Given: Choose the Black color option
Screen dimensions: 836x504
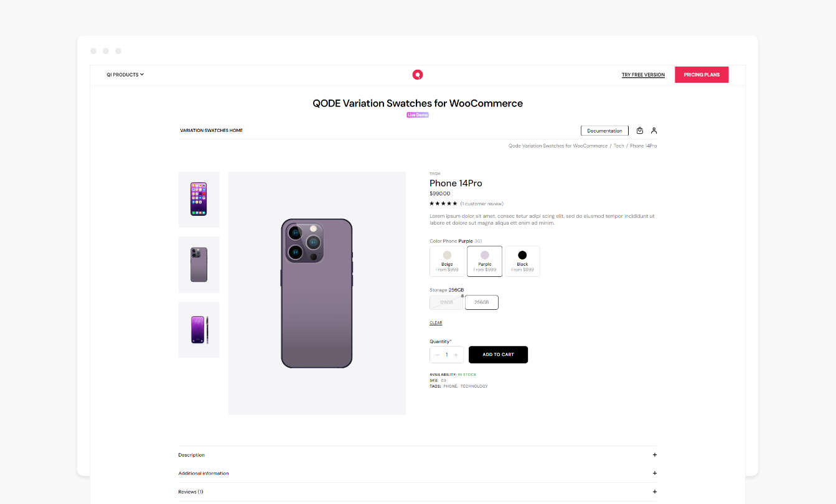Looking at the screenshot, I should click(522, 261).
